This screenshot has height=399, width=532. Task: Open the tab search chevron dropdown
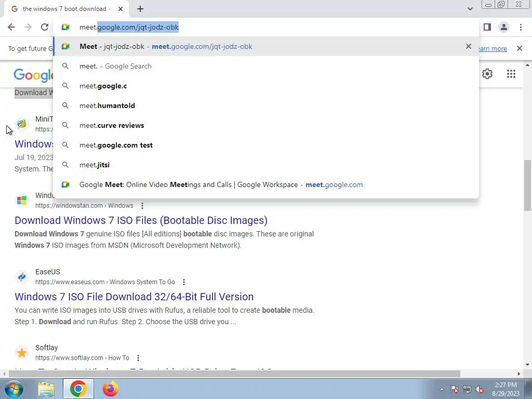pos(470,9)
